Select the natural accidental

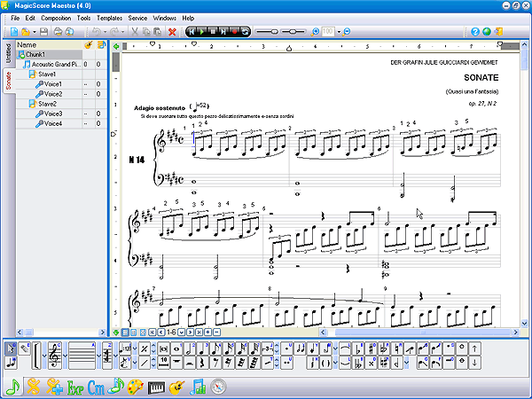click(397, 348)
